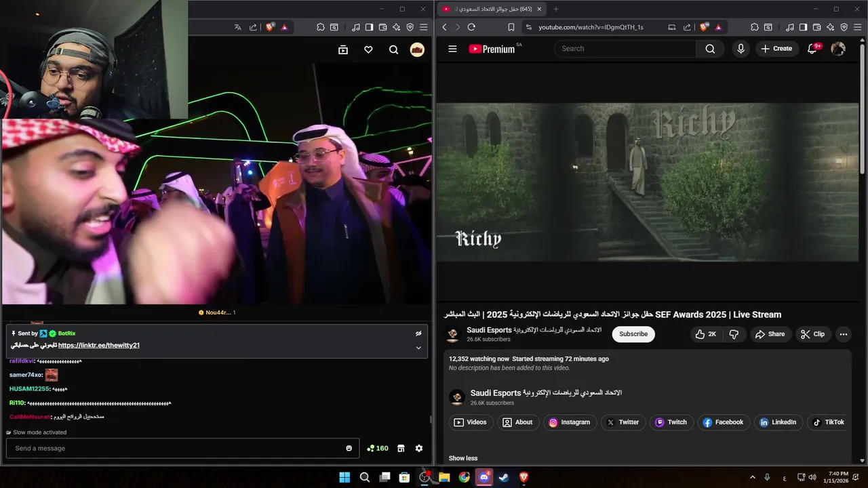The height and width of the screenshot is (488, 868).
Task: Open Brave main menu in the YouTube window
Action: tap(857, 27)
